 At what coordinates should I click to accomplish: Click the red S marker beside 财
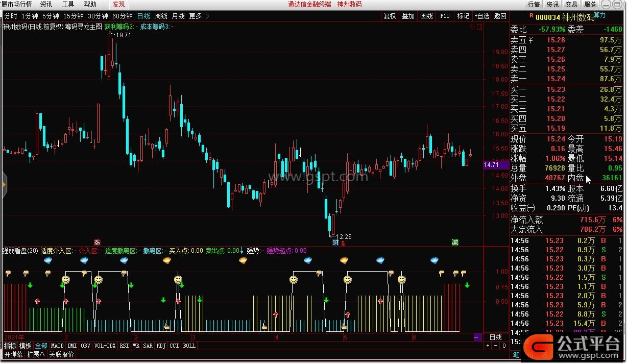(x=343, y=244)
